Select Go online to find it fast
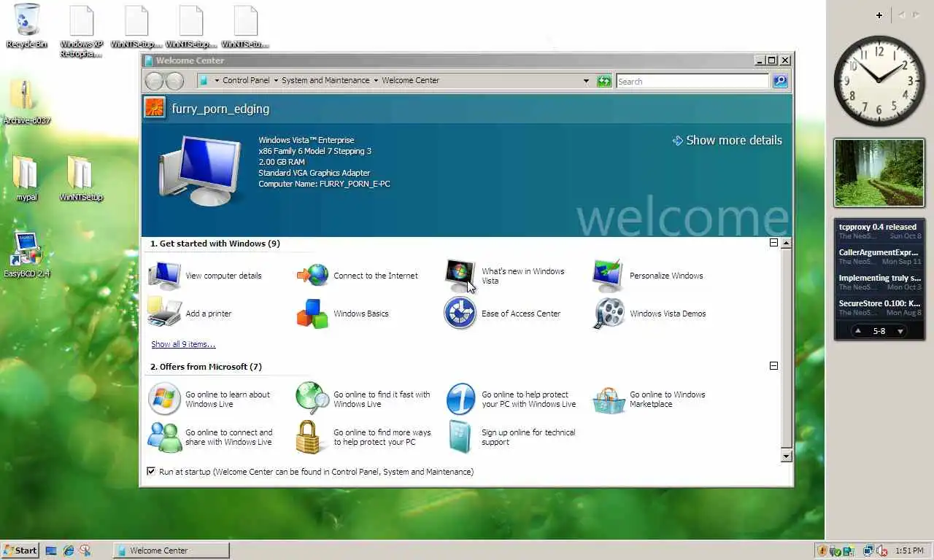Image resolution: width=934 pixels, height=560 pixels. pyautogui.click(x=363, y=399)
